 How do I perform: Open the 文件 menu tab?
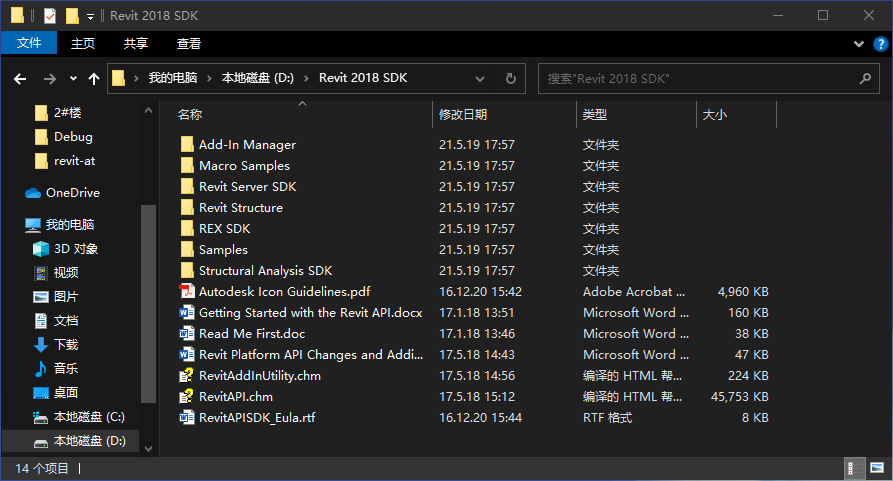click(x=29, y=43)
